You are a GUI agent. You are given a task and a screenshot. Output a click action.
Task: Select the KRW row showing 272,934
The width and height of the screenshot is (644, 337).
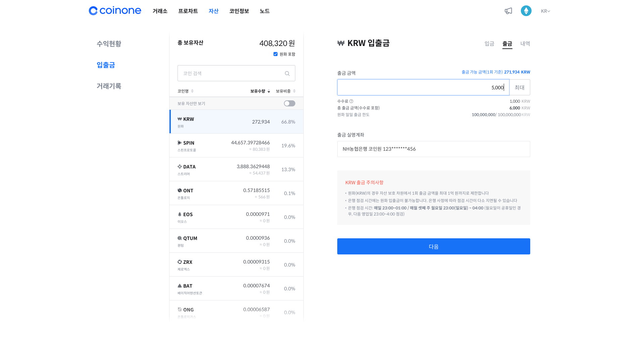pyautogui.click(x=237, y=122)
